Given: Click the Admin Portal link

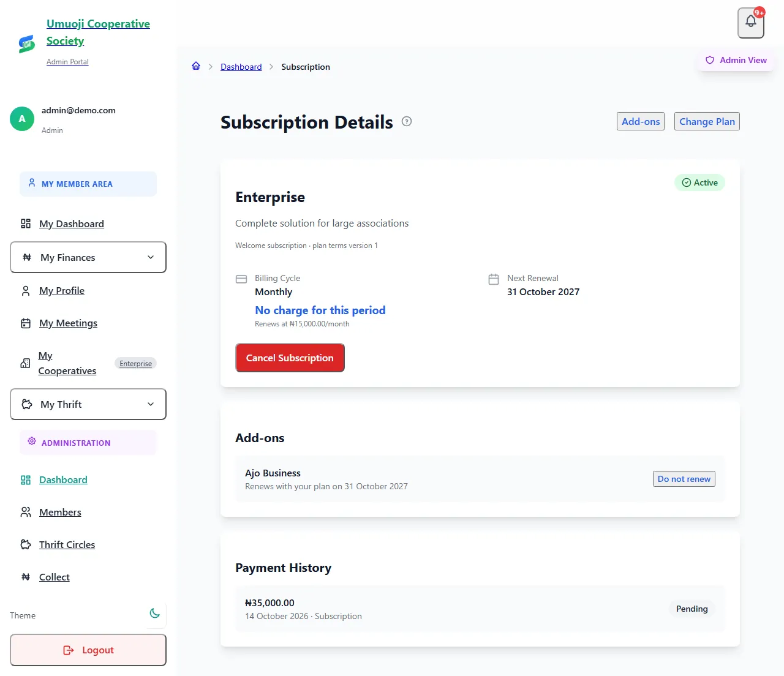Looking at the screenshot, I should pyautogui.click(x=67, y=62).
